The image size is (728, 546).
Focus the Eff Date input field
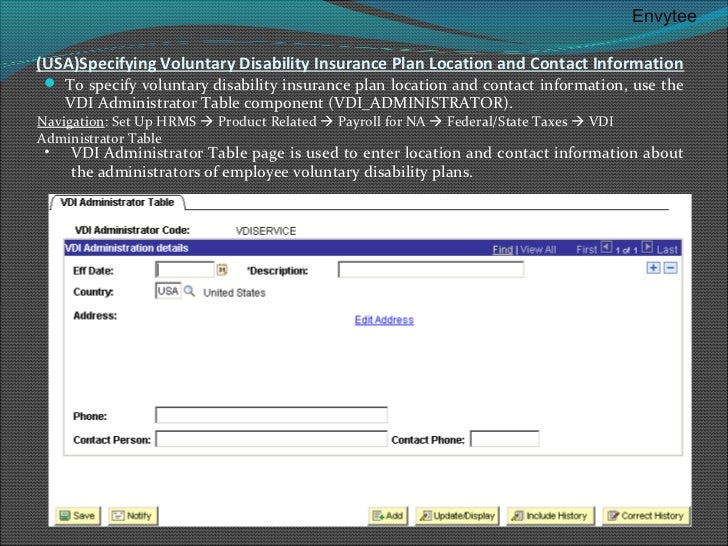click(184, 270)
